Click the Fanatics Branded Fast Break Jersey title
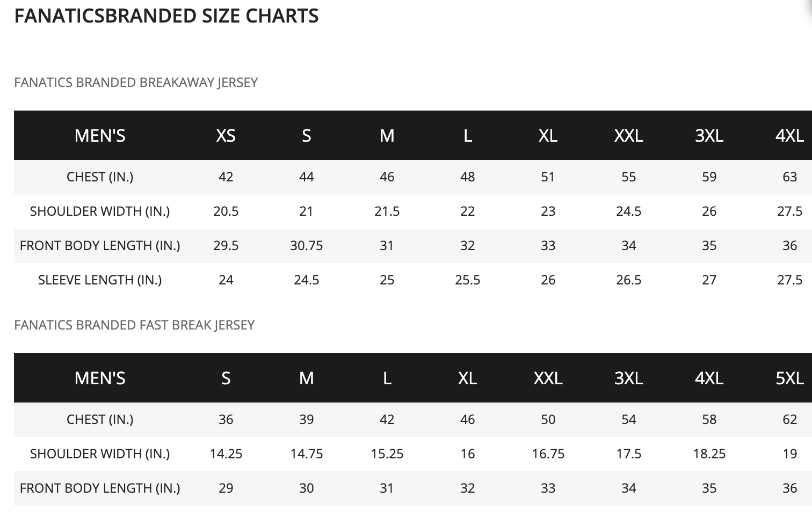Image resolution: width=812 pixels, height=512 pixels. pos(134,325)
